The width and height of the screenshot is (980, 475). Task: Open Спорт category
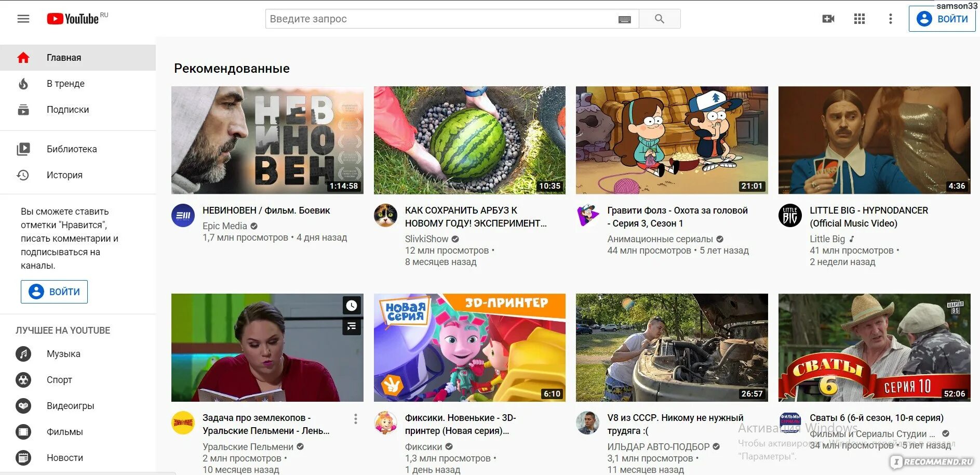[78, 380]
